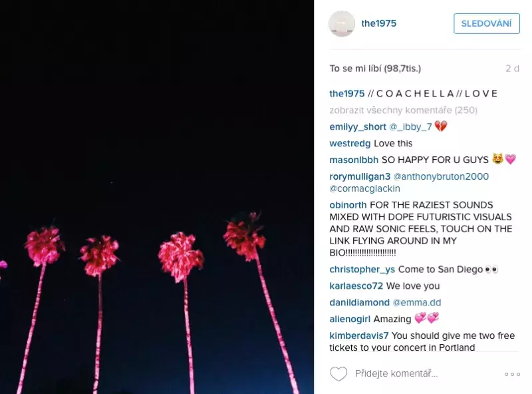The height and width of the screenshot is (394, 532).
Task: Open the1975 username in caption
Action: pos(346,93)
